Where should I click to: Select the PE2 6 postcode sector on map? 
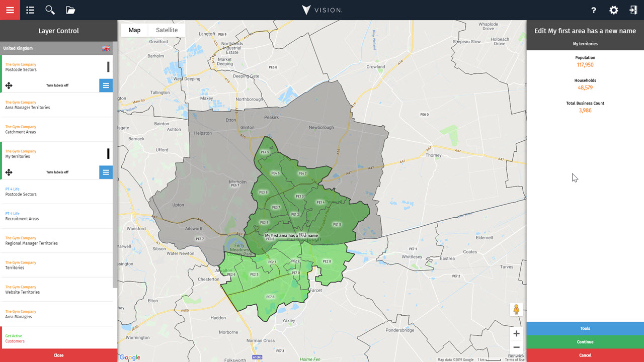[231, 275]
